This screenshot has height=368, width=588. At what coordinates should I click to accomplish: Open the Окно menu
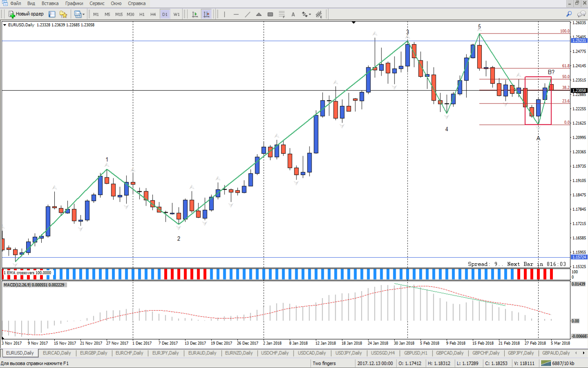(x=116, y=3)
